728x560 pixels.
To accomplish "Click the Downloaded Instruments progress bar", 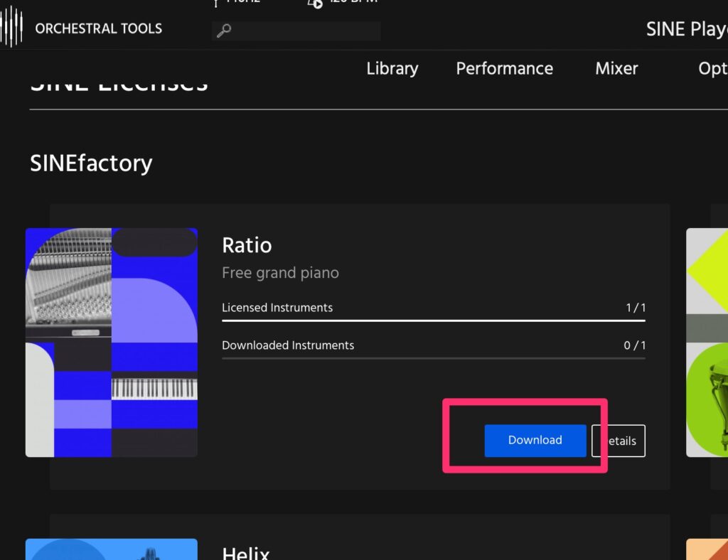I will click(433, 358).
